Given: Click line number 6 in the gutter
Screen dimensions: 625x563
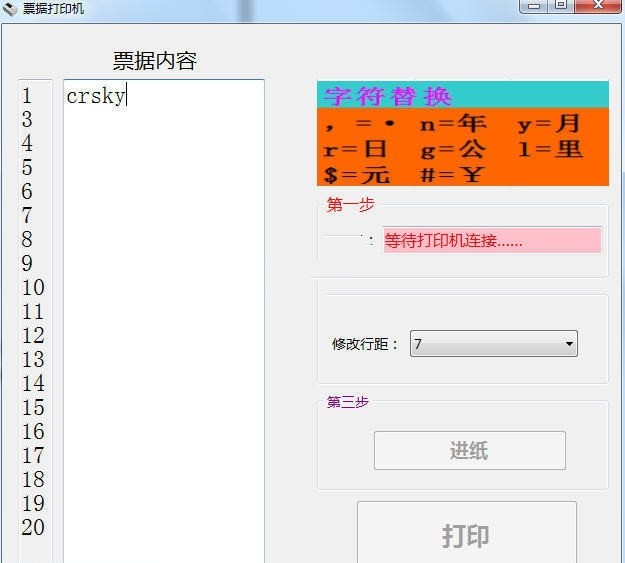Looking at the screenshot, I should (x=27, y=191).
